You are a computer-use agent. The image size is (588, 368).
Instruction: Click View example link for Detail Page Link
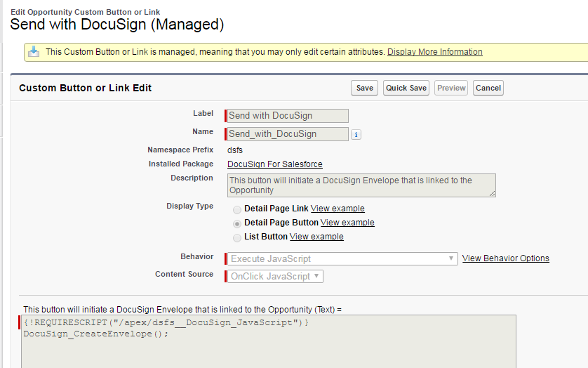[338, 209]
